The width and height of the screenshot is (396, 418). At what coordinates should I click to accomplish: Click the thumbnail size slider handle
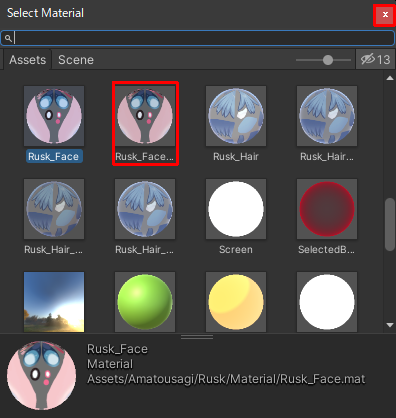[x=328, y=60]
